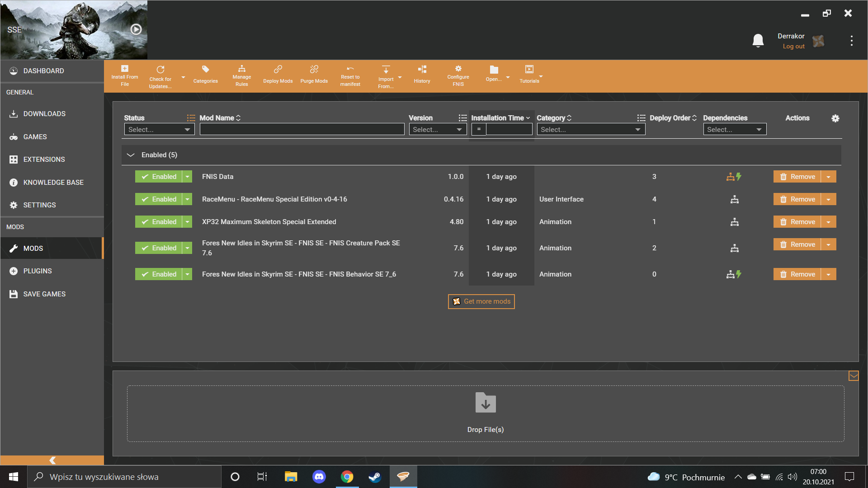Screen dimensions: 868x488
Task: Deploy Mods using the link icon
Action: tap(278, 69)
